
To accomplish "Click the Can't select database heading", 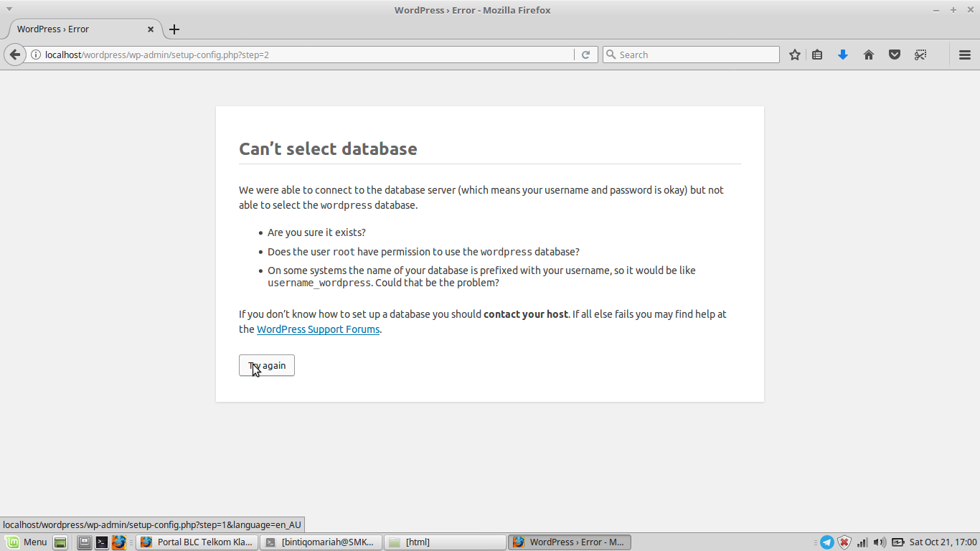I will pos(328,149).
